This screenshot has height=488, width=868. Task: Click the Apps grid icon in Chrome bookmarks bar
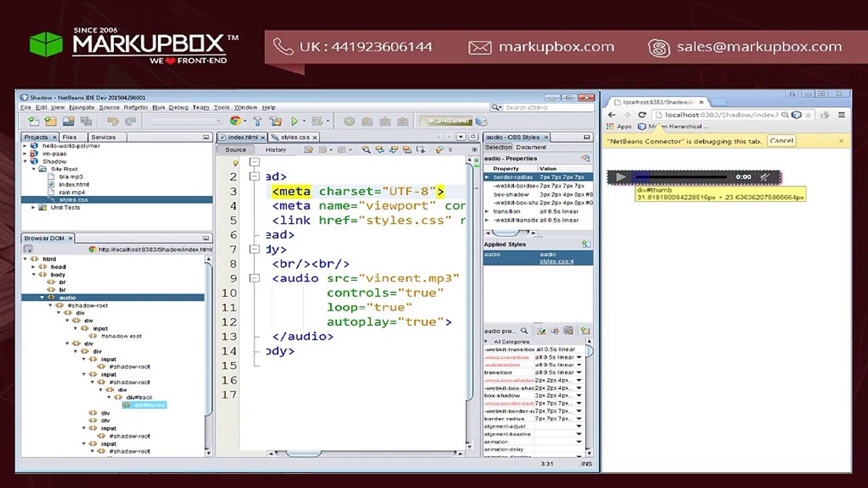(610, 127)
